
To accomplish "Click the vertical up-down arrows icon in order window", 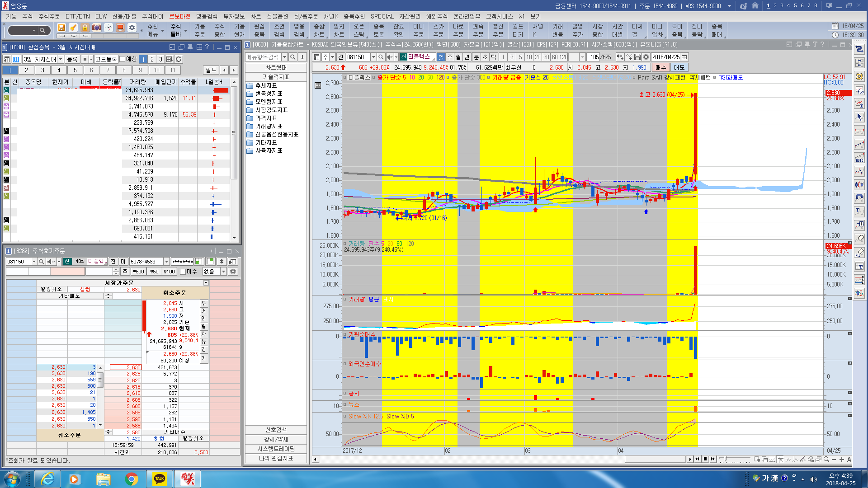I will point(222,261).
